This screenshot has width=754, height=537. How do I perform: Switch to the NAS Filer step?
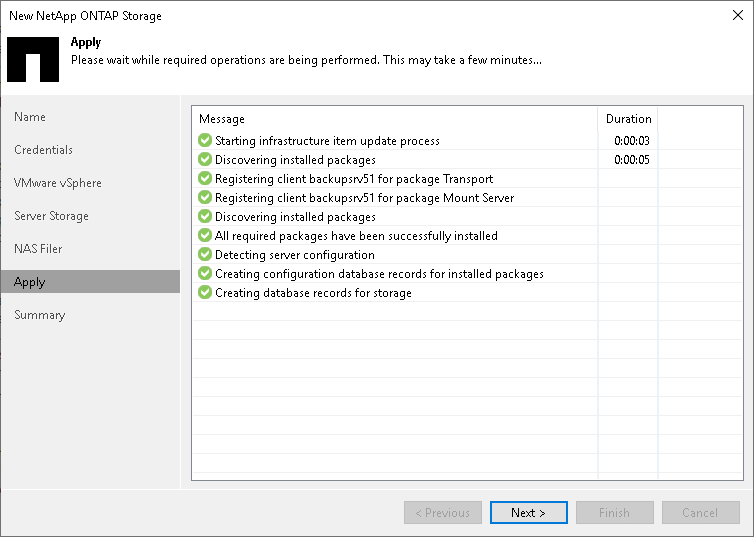pyautogui.click(x=38, y=249)
